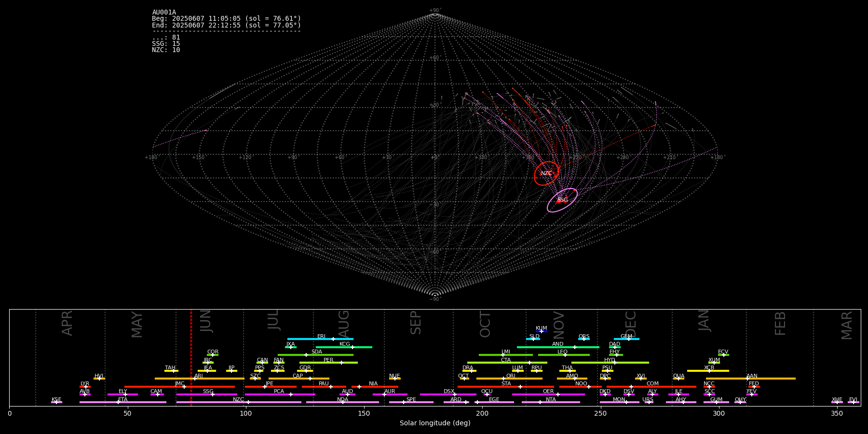Click the -90 label at the south pole
Screen dimensions: 868x434
(x=434, y=299)
